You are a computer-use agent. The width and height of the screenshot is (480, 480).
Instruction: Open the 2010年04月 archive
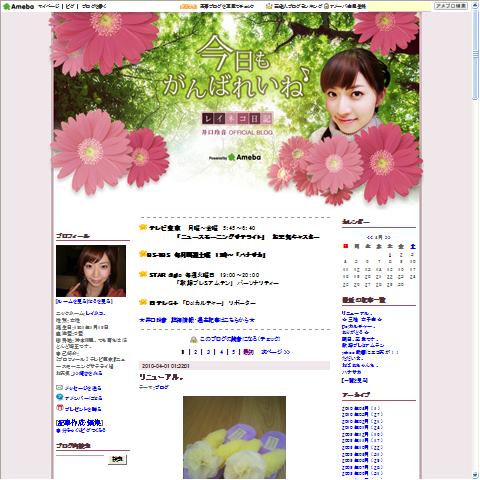pos(355,408)
